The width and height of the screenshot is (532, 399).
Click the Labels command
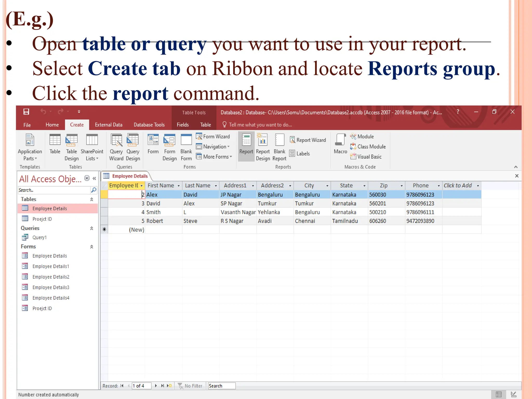(x=300, y=154)
